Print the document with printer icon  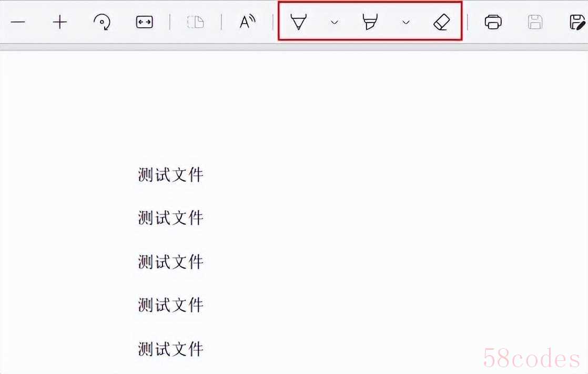coord(493,22)
